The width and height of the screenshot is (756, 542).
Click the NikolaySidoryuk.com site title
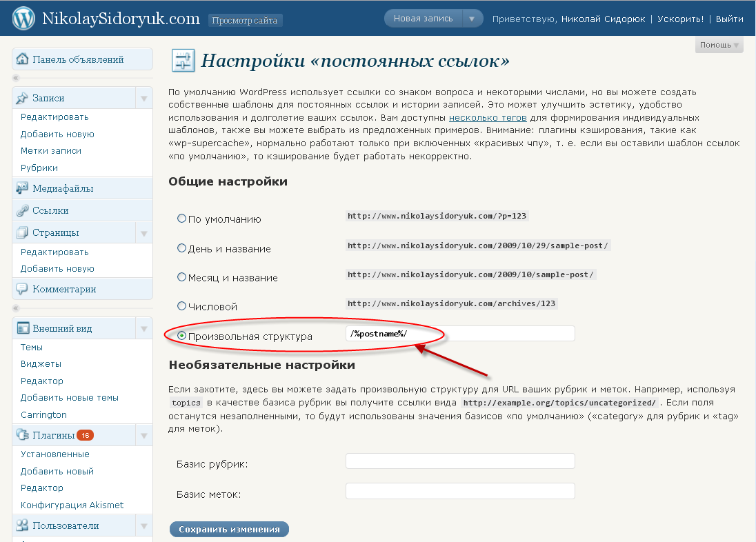coord(121,19)
